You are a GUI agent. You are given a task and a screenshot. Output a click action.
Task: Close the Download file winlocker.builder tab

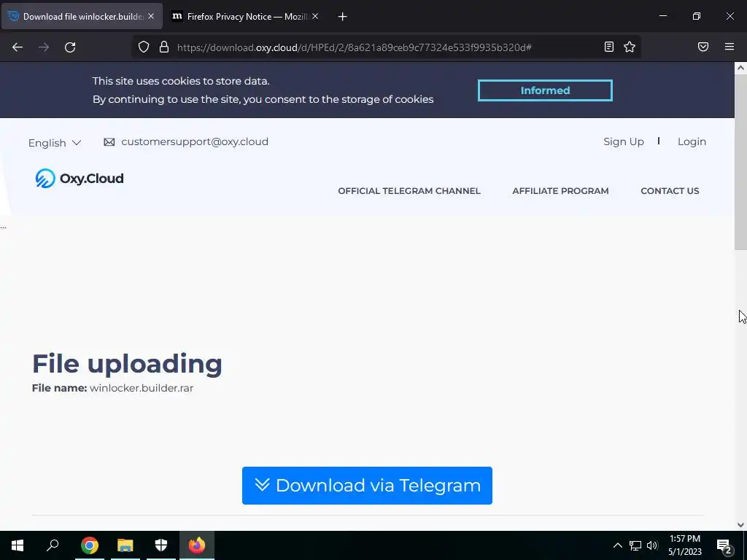click(151, 16)
